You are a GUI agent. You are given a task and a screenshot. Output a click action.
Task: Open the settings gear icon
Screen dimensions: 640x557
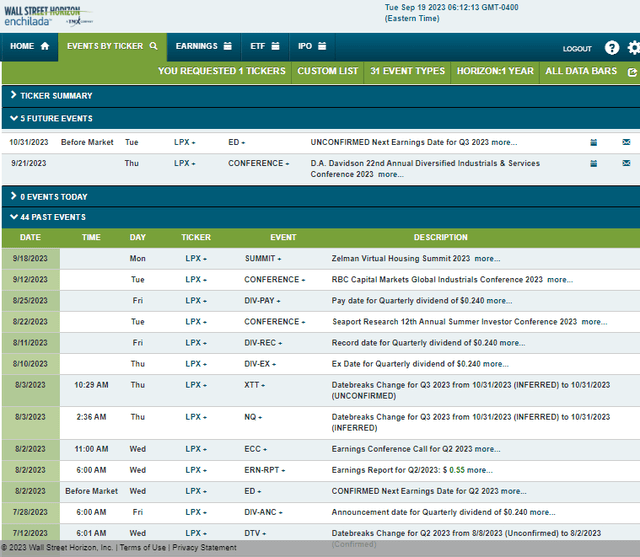[634, 48]
